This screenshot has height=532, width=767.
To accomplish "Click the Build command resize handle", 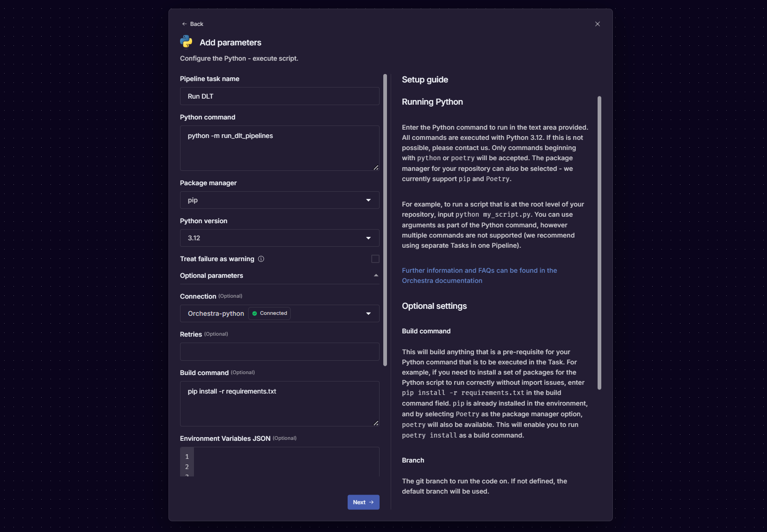I will coord(376,423).
